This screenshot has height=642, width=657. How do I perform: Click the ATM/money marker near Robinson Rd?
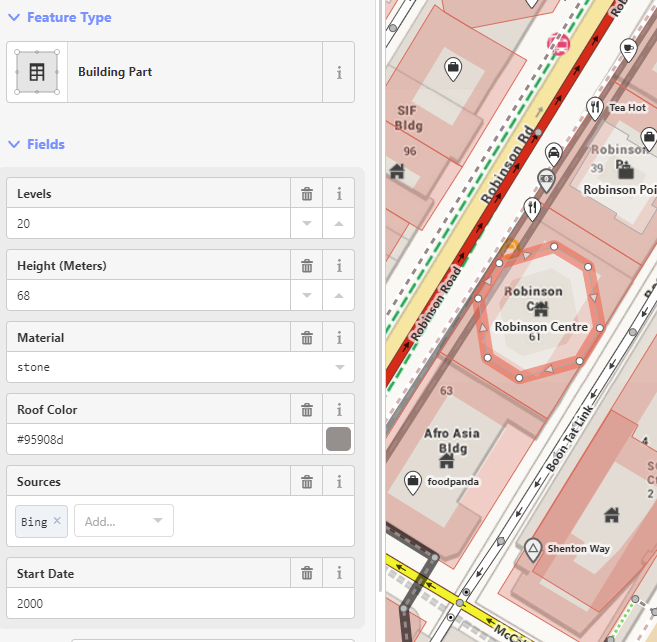pyautogui.click(x=546, y=180)
